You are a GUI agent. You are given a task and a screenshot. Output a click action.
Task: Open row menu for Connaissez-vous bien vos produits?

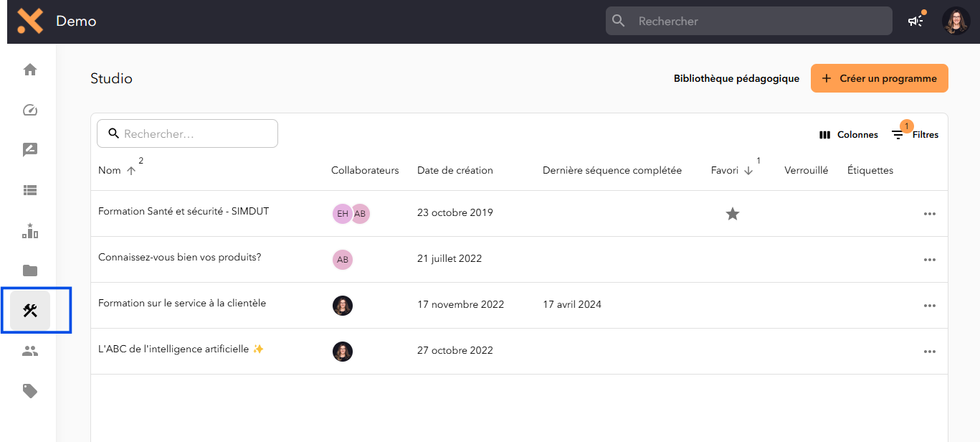[930, 260]
